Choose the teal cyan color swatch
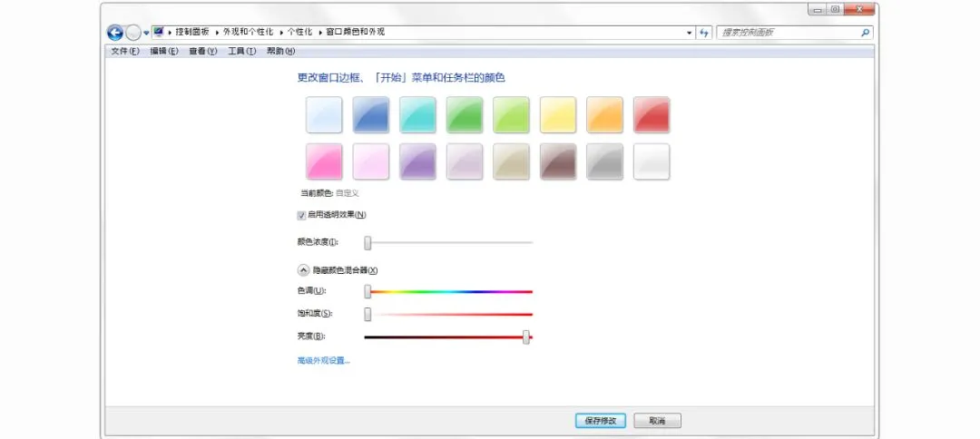980x439 pixels. [x=417, y=115]
